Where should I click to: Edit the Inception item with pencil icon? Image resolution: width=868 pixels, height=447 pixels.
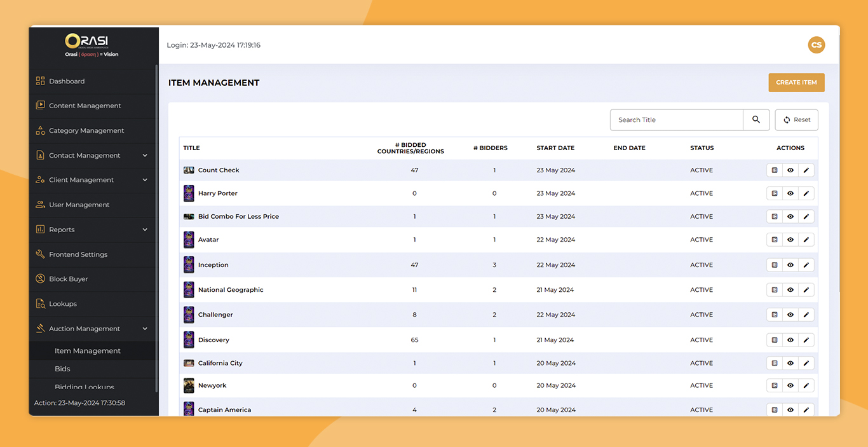point(806,265)
